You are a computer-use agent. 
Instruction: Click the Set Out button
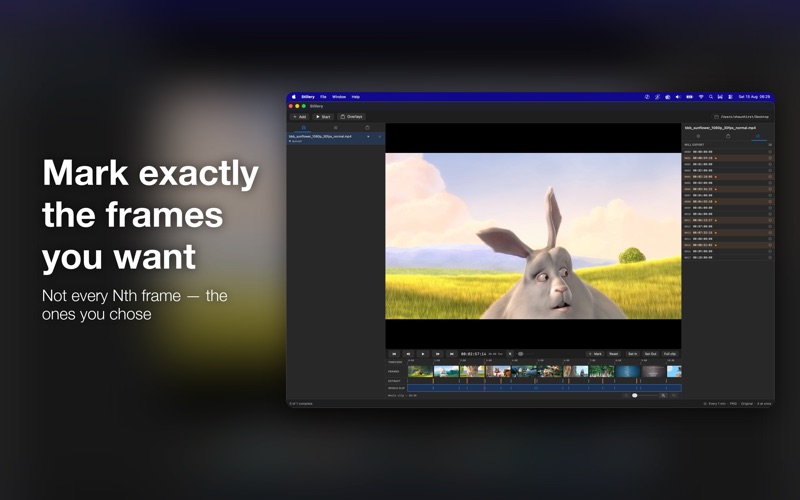click(651, 354)
